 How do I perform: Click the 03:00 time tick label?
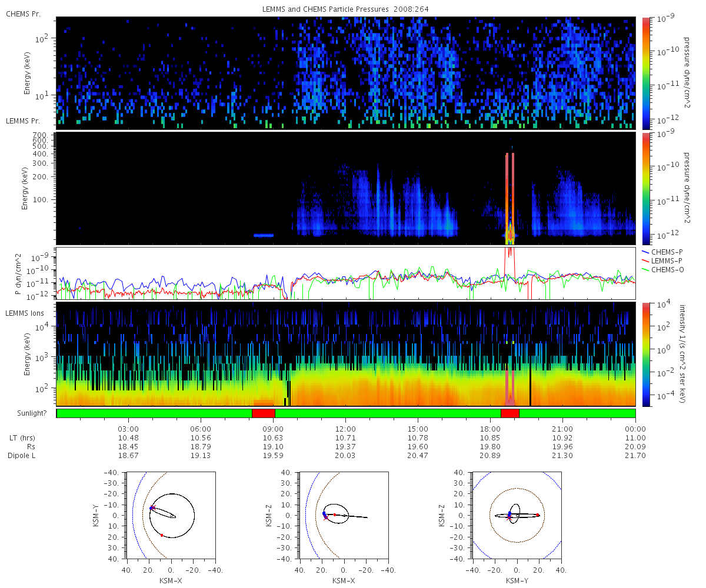coord(128,429)
